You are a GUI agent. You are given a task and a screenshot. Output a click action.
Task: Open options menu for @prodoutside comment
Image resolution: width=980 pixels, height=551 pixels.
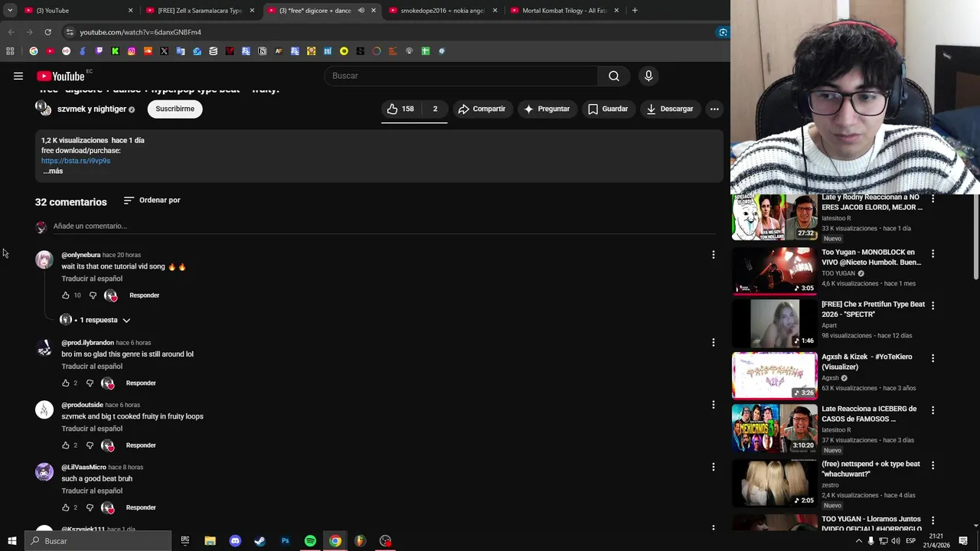point(714,405)
